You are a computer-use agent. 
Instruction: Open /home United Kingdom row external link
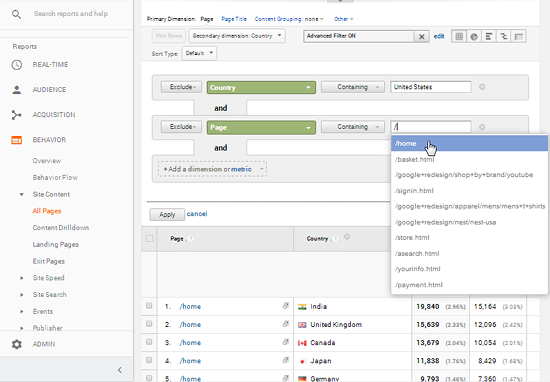(x=286, y=324)
